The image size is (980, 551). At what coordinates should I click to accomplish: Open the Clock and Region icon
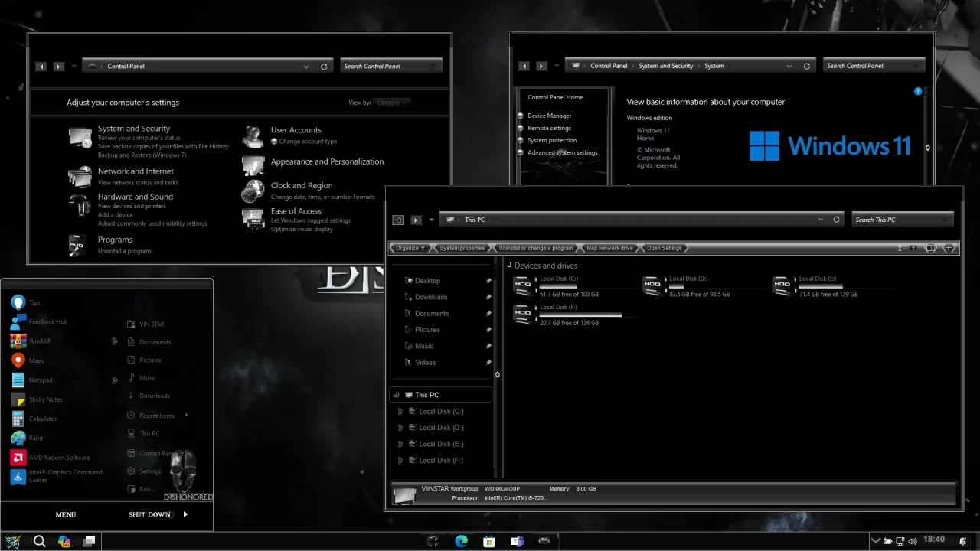(x=253, y=191)
